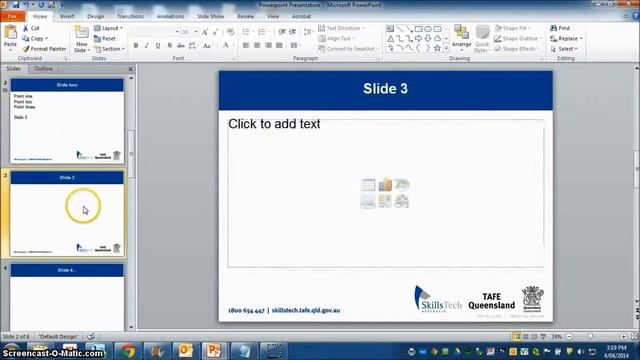
Task: Pick the isosceles triangle shape
Action: pos(391,39)
